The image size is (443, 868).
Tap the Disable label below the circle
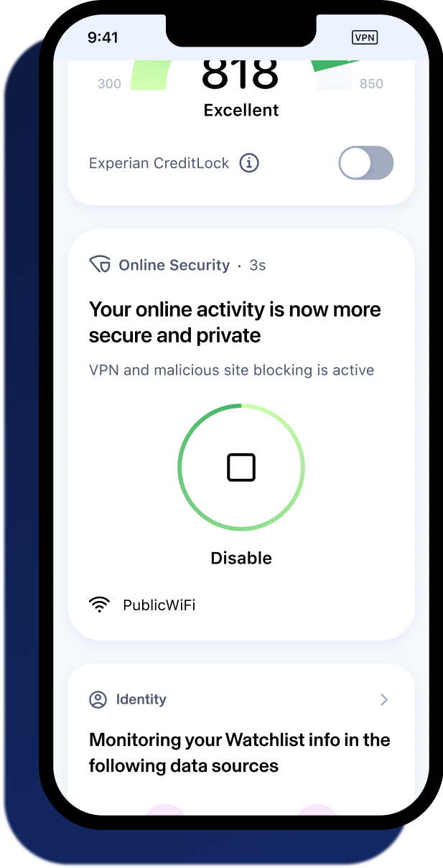coord(241,558)
